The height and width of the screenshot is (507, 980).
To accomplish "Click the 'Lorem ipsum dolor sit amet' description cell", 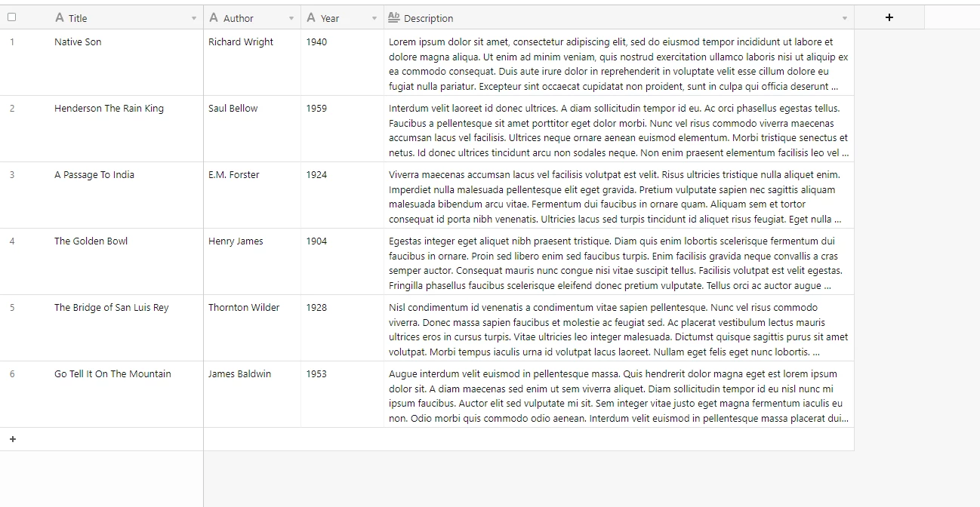I will 619,63.
